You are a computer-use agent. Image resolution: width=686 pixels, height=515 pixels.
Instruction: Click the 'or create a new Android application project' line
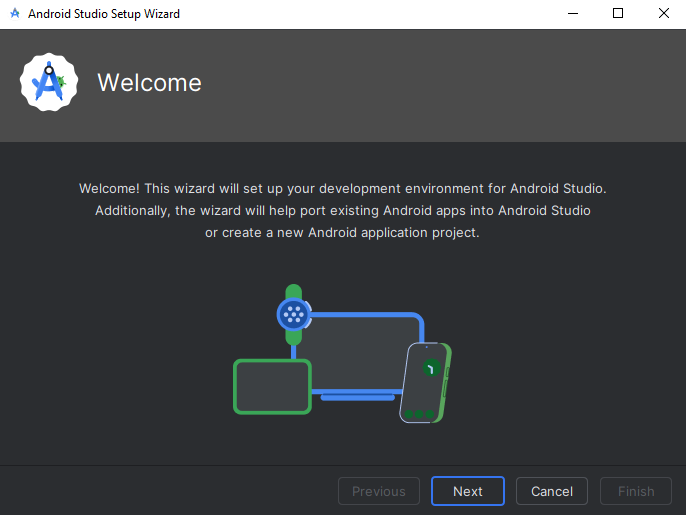(343, 232)
